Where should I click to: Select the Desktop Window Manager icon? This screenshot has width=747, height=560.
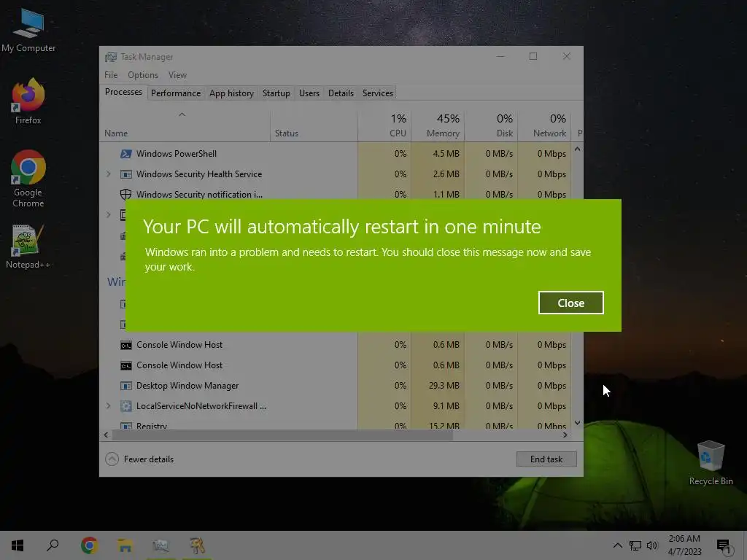tap(125, 386)
